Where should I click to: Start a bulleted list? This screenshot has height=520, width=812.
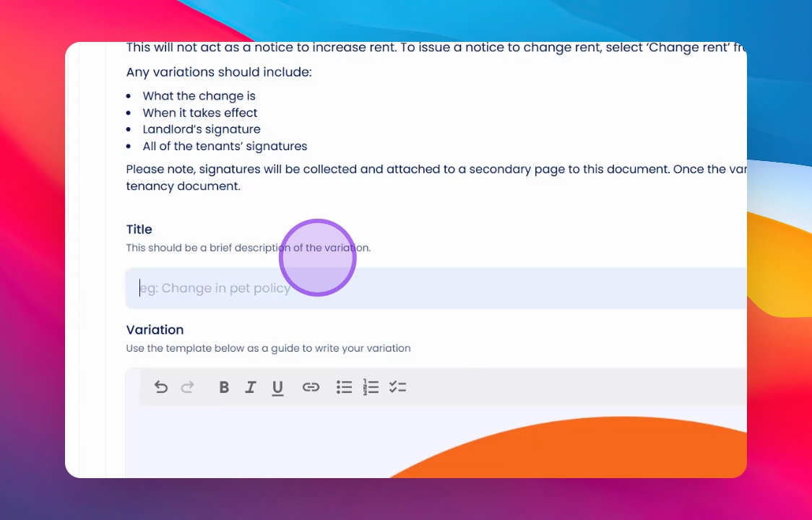click(x=344, y=387)
